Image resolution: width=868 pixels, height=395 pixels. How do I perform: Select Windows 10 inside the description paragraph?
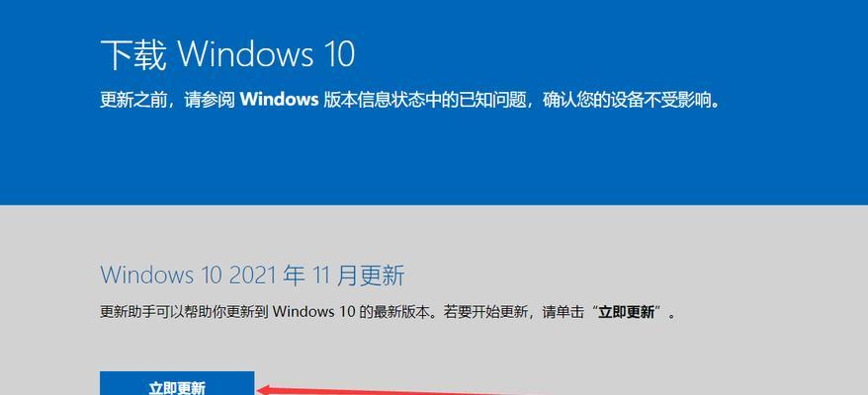coord(313,312)
